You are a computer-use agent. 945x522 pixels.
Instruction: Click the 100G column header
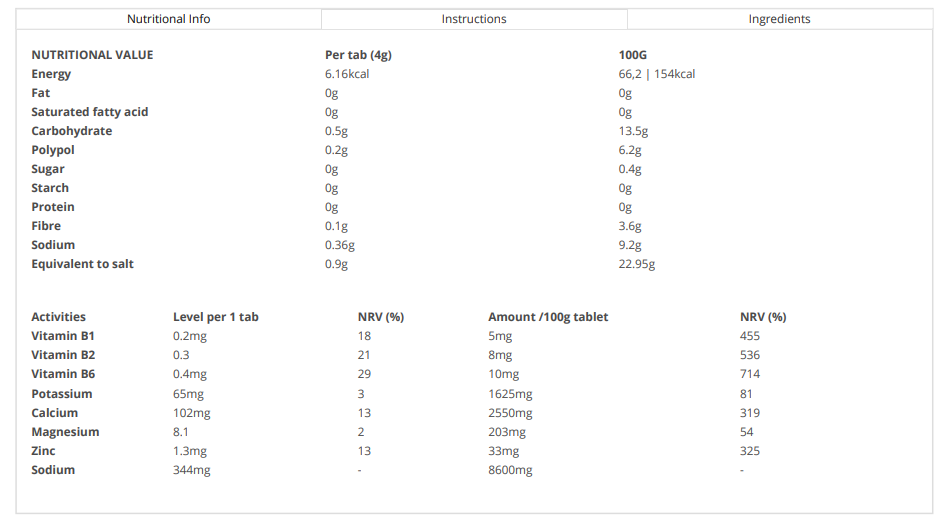click(633, 55)
